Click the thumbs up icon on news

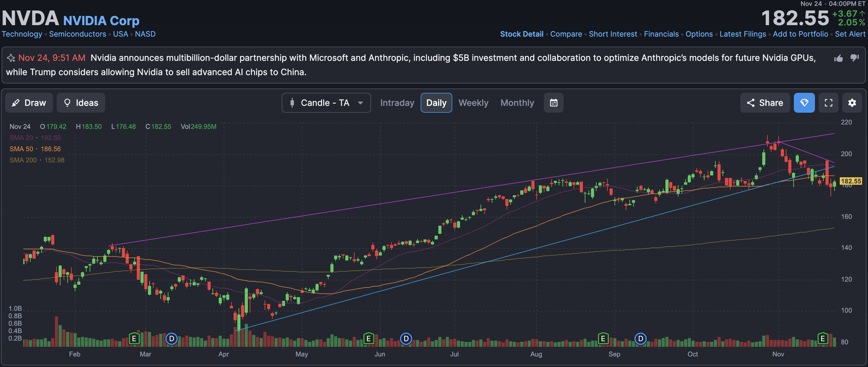838,58
